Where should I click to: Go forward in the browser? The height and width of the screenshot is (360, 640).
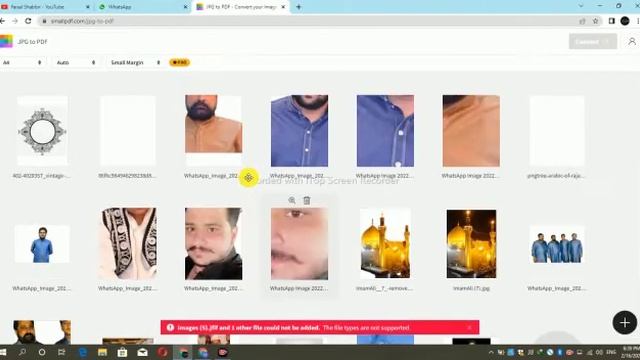pyautogui.click(x=15, y=21)
